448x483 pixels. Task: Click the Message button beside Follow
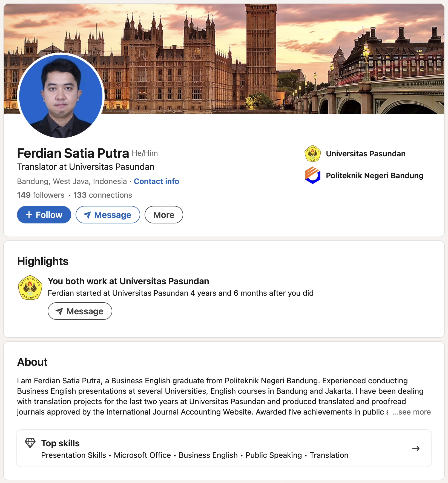coord(108,215)
